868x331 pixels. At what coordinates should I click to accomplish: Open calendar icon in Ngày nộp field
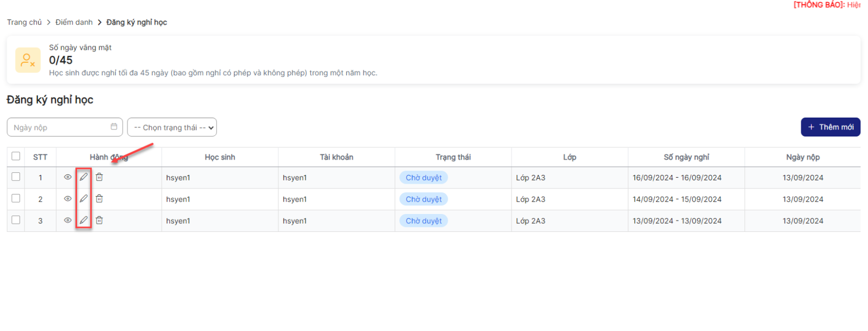(114, 127)
